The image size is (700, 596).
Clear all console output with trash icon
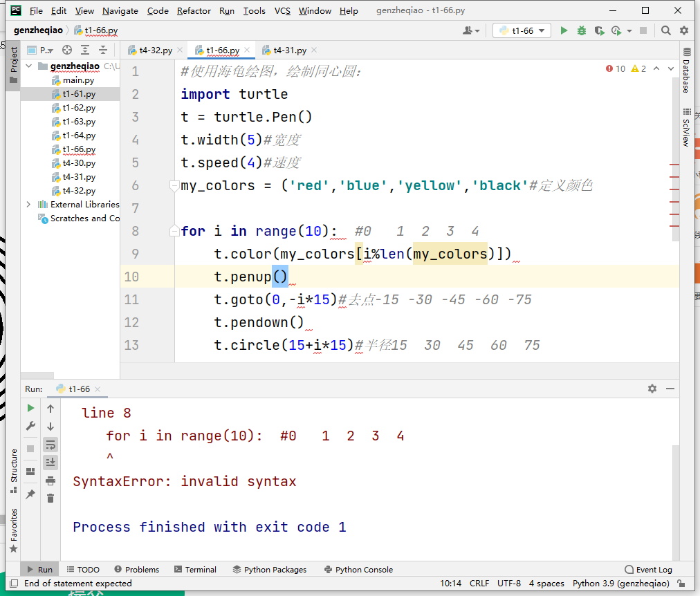(50, 499)
